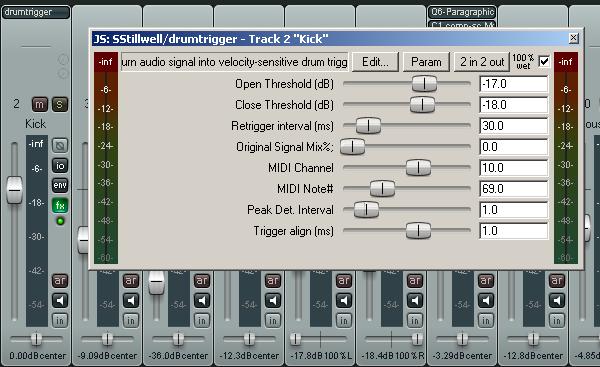Click the Trigger align value field
The height and width of the screenshot is (367, 600).
514,231
